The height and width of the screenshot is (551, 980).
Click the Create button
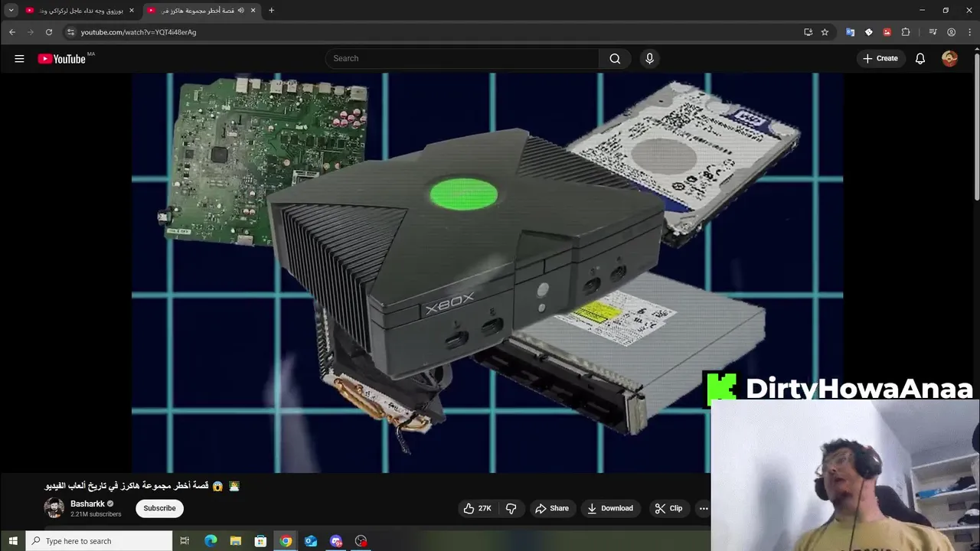[x=880, y=58]
